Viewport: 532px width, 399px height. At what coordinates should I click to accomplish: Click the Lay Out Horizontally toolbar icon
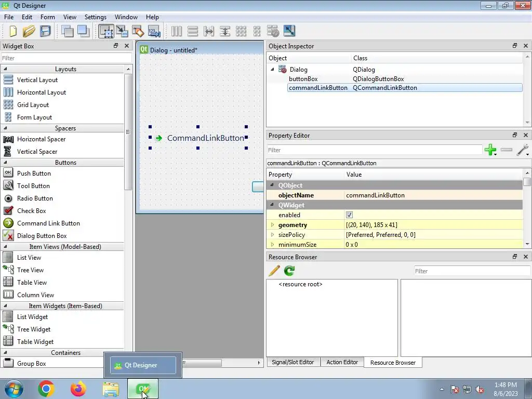click(177, 31)
